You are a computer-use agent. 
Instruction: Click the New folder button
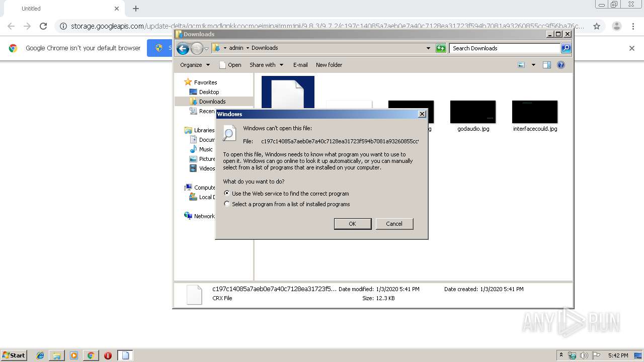[x=329, y=65]
